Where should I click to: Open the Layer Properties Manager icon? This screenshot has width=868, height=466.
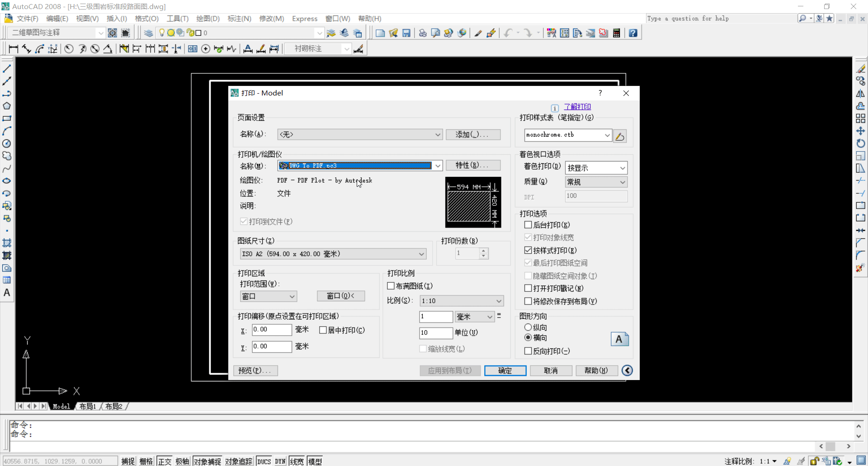click(x=148, y=33)
